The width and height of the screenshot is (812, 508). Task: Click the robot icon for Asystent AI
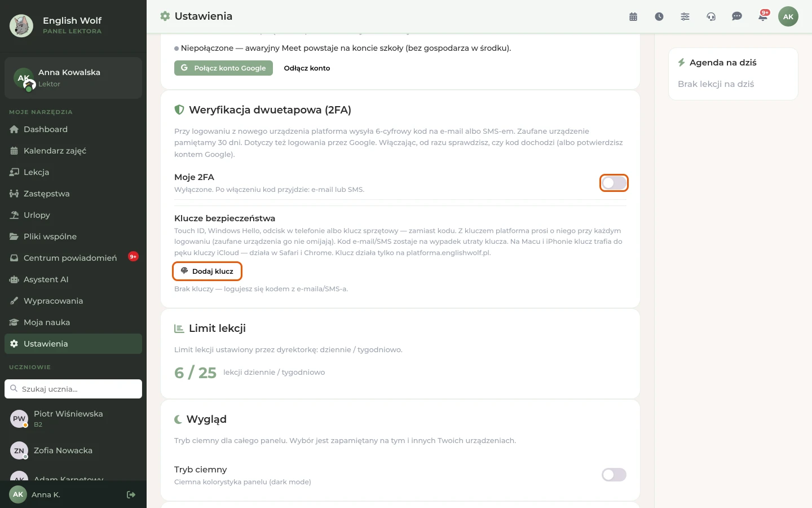[14, 279]
